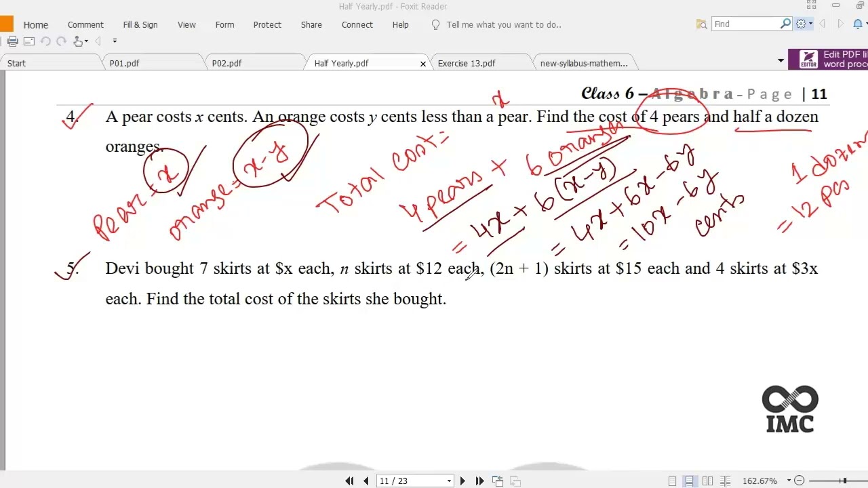Open the Comment ribbon tab

point(85,24)
